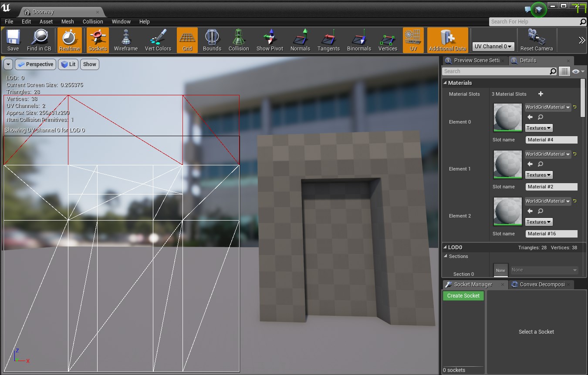588x375 pixels.
Task: Toggle Realtime viewport rendering off
Action: coord(69,40)
